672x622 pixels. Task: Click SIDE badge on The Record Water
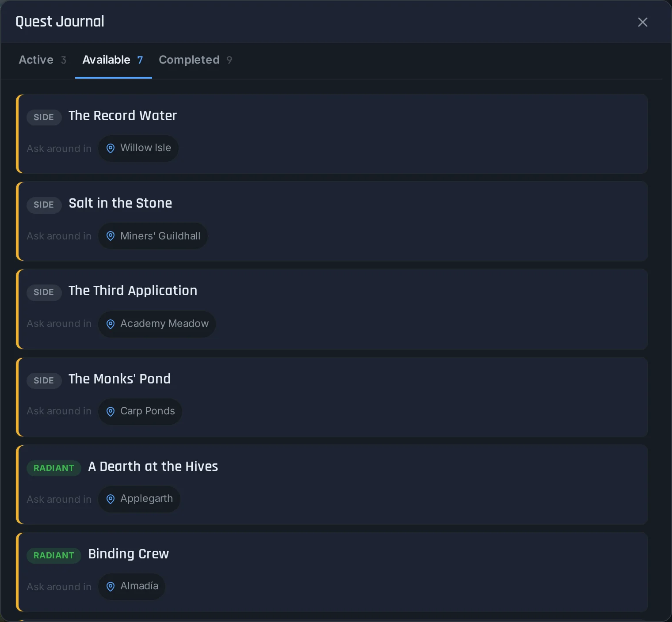pos(44,117)
